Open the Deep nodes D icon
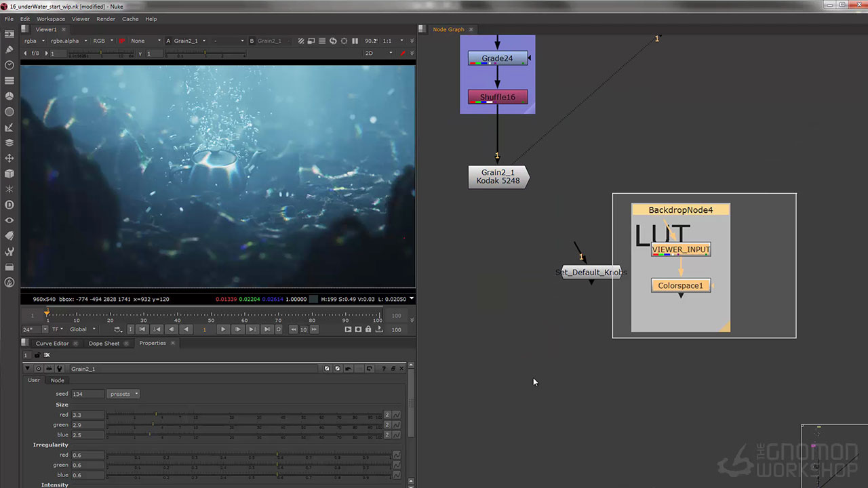Viewport: 868px width, 488px height. [x=9, y=205]
